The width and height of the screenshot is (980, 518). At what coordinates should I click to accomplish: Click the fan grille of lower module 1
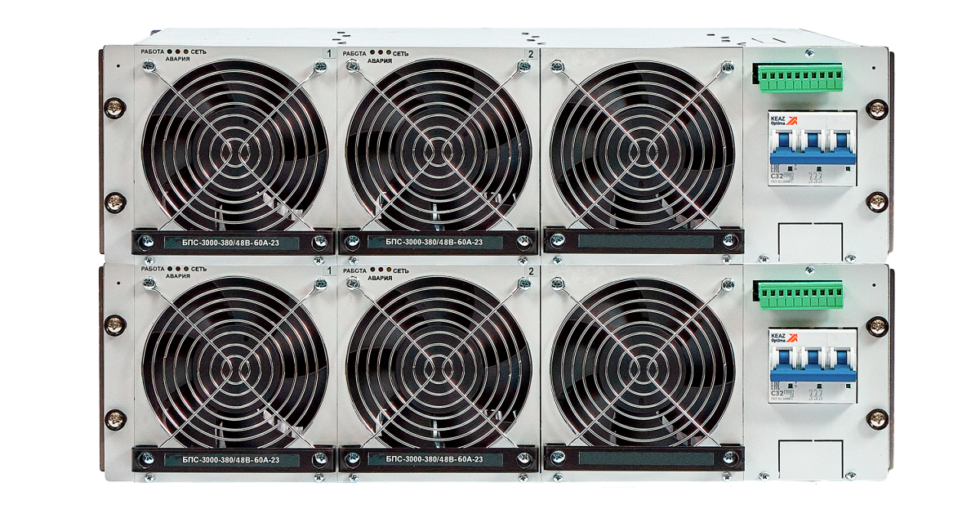pyautogui.click(x=234, y=366)
